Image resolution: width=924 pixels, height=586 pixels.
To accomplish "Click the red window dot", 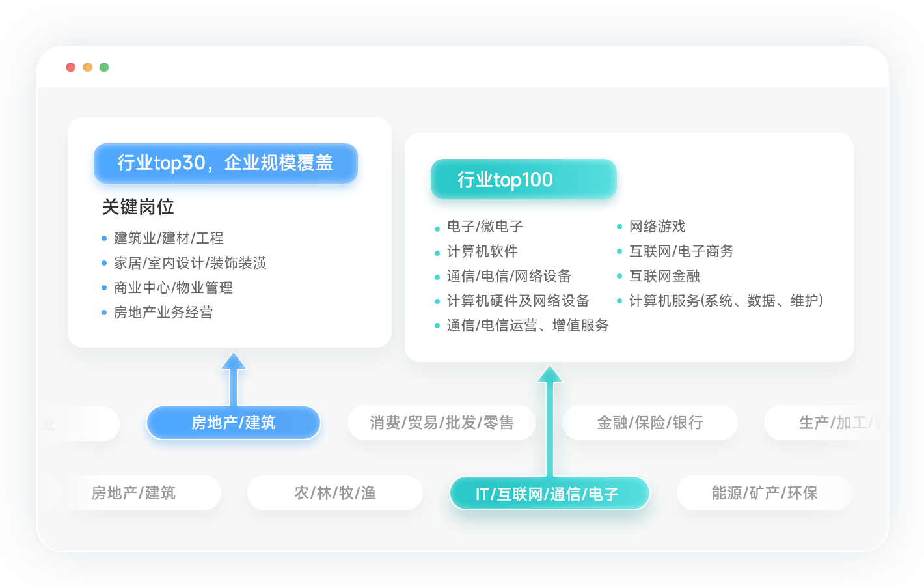I will click(x=71, y=67).
